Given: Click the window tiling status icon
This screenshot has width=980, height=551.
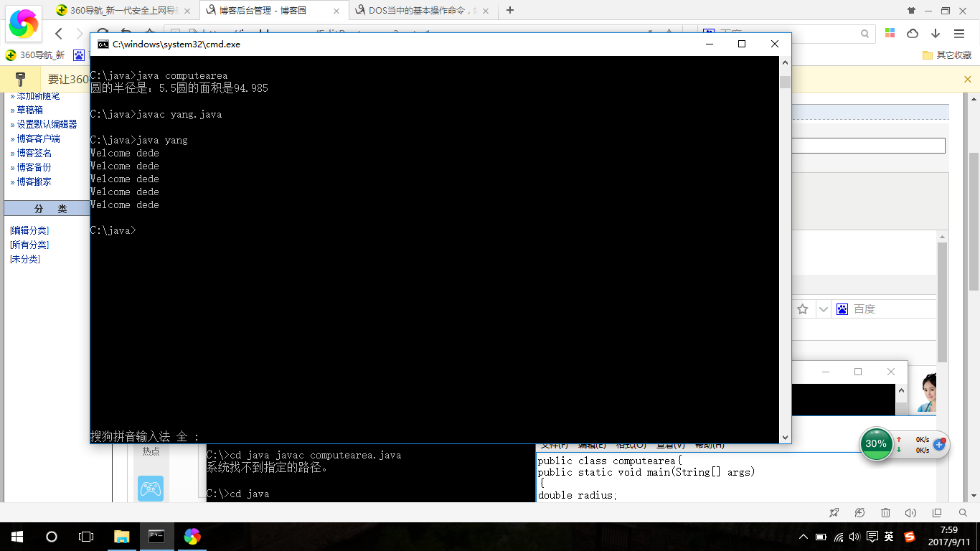Looking at the screenshot, I should 936,513.
